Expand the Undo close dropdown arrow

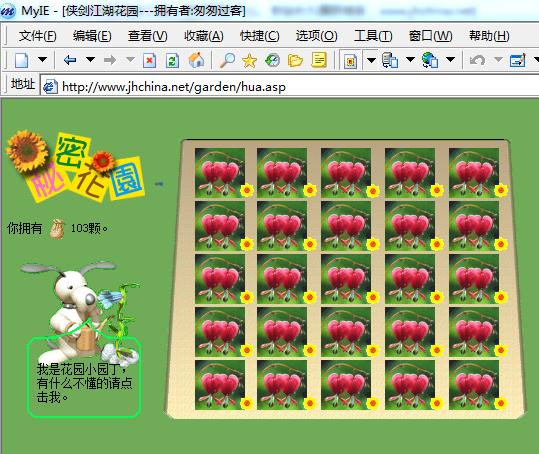(498, 59)
